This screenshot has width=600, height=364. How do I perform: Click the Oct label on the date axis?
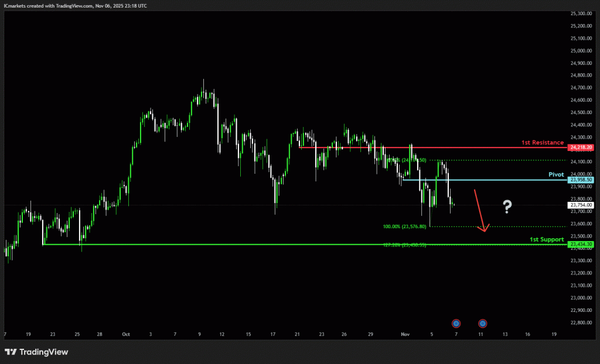[x=126, y=334]
